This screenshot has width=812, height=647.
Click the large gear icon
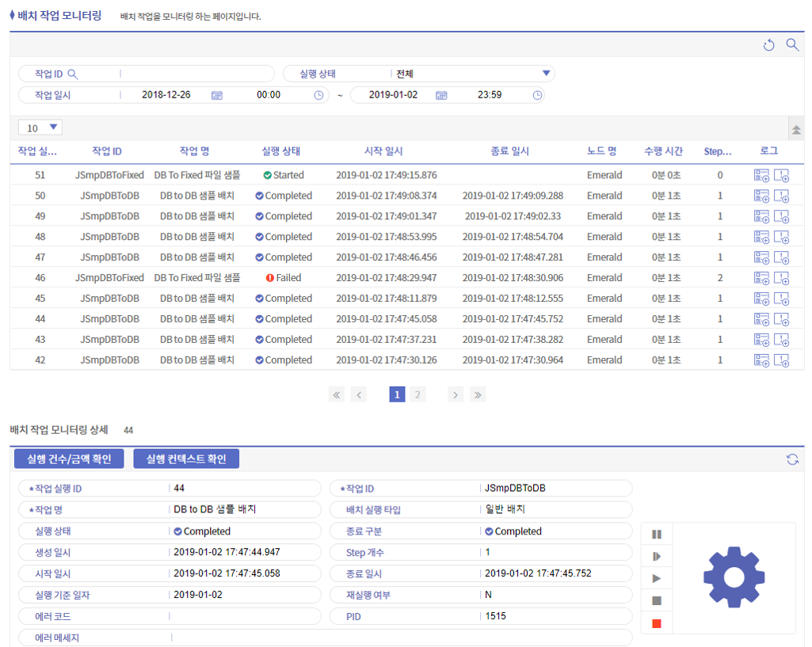pyautogui.click(x=734, y=577)
